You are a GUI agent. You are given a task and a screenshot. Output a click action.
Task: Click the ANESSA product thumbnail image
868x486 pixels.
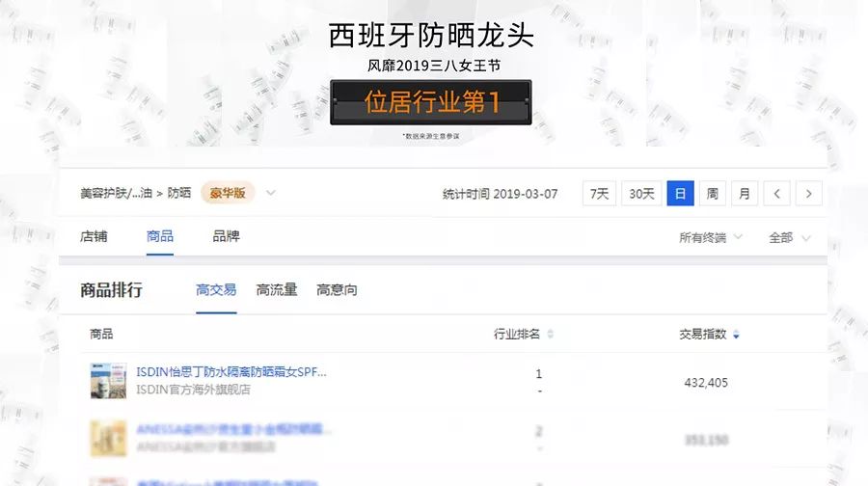tap(108, 439)
